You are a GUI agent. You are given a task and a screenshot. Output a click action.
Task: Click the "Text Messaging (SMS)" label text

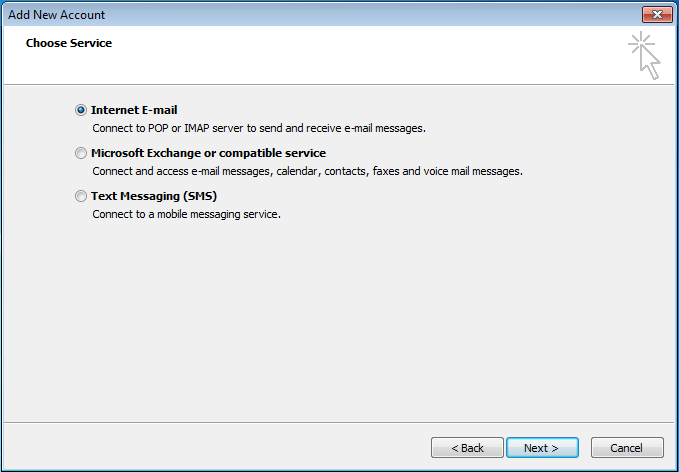[x=154, y=196]
